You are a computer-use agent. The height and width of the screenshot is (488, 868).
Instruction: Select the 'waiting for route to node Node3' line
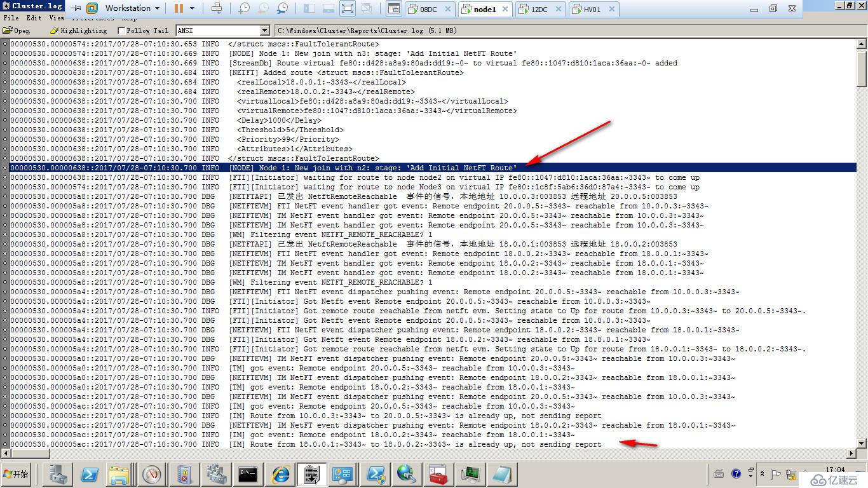tap(432, 187)
